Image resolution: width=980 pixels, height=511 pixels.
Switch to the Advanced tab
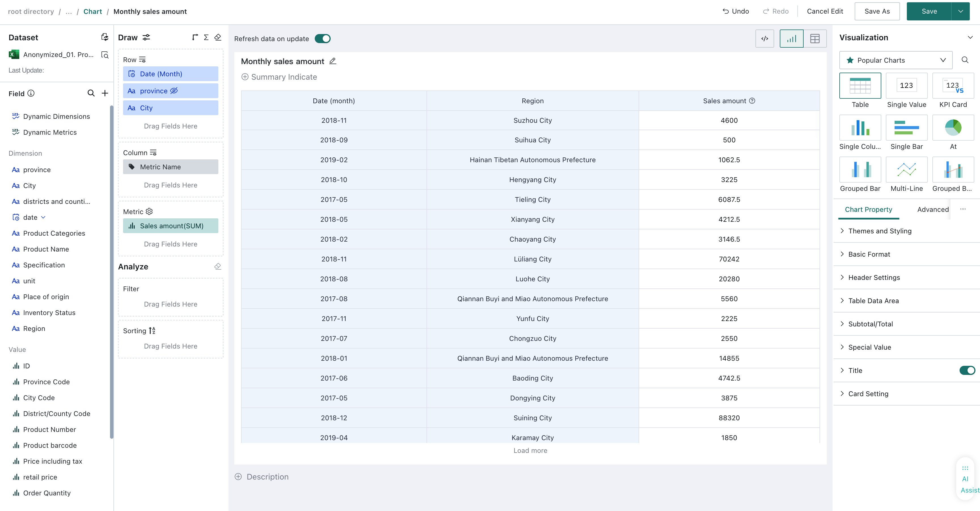pyautogui.click(x=933, y=209)
